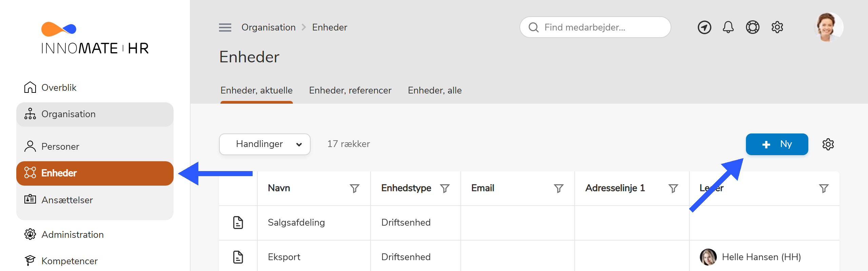868x271 pixels.
Task: Filter the Enhedstype column
Action: point(445,188)
